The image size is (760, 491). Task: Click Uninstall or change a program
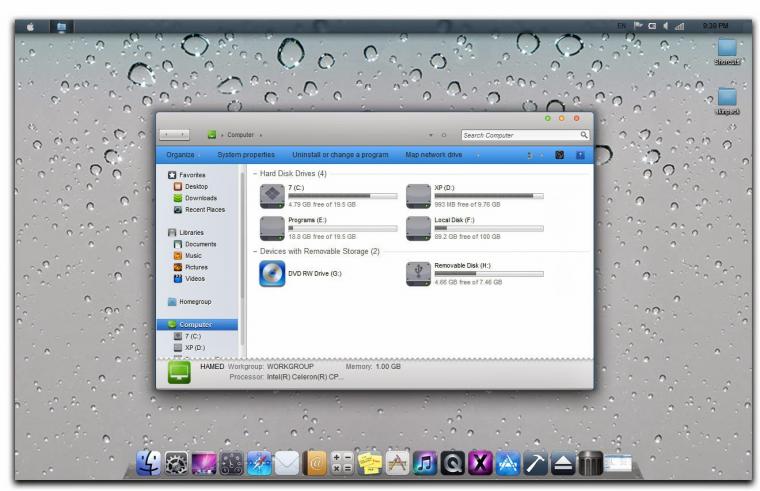pos(340,155)
